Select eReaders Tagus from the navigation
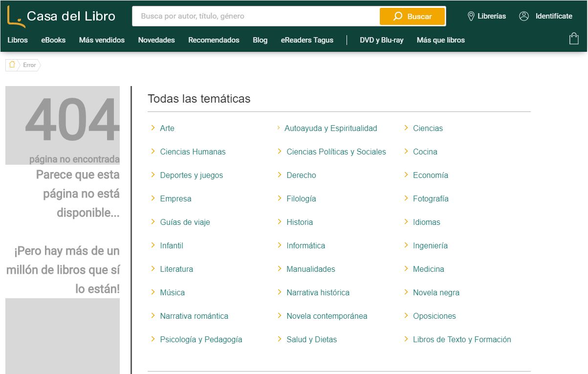 point(307,40)
